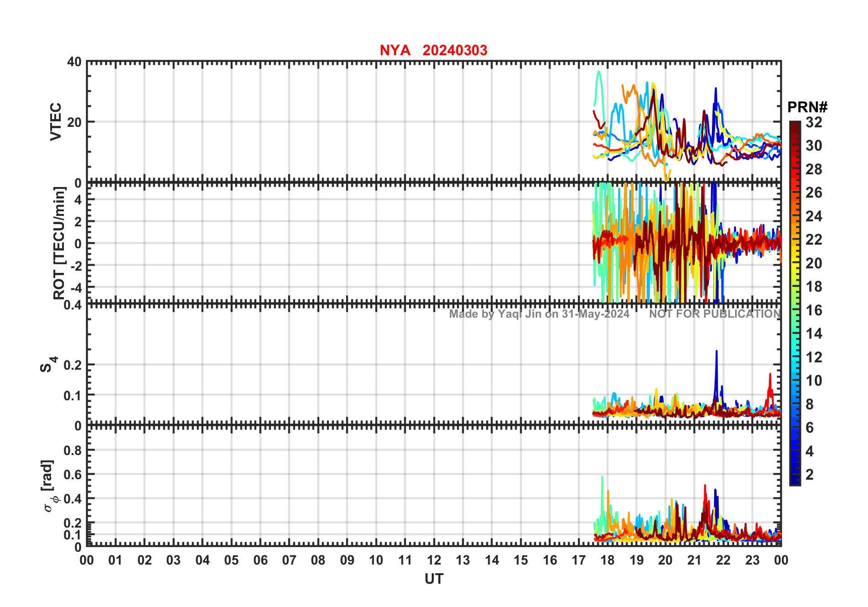Screen dimensions: 868x607
Task: Click the S4 y-axis label
Action: pyautogui.click(x=48, y=364)
